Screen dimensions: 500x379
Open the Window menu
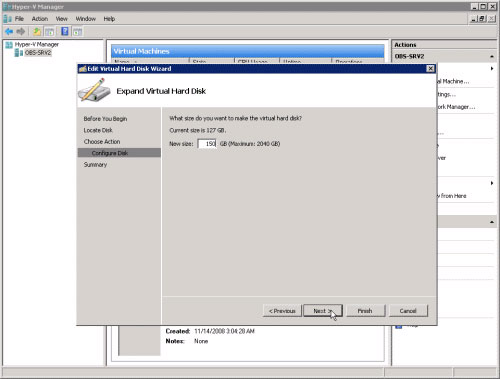(86, 19)
